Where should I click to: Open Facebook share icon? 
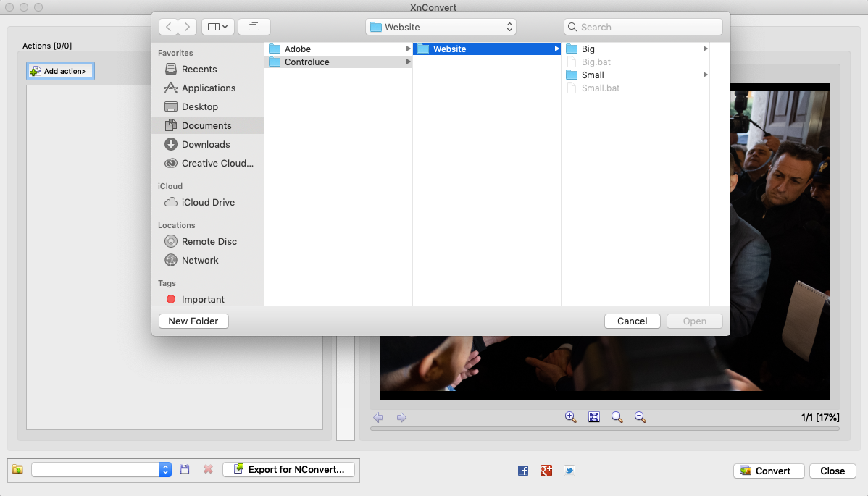point(523,471)
